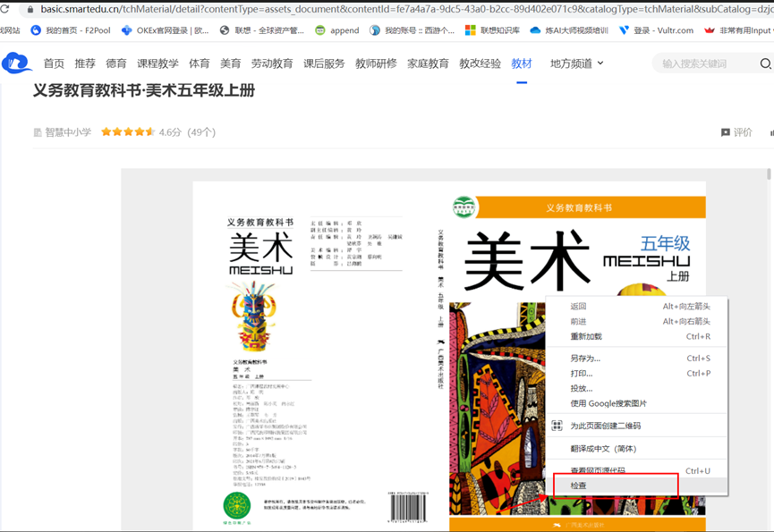Image resolution: width=774 pixels, height=532 pixels.
Task: Choose 查看网页源代码 menu item
Action: click(637, 470)
